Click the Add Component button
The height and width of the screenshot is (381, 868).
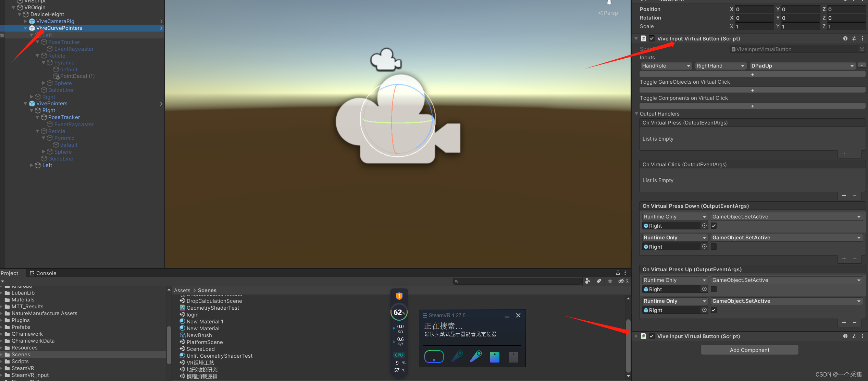[x=749, y=350]
